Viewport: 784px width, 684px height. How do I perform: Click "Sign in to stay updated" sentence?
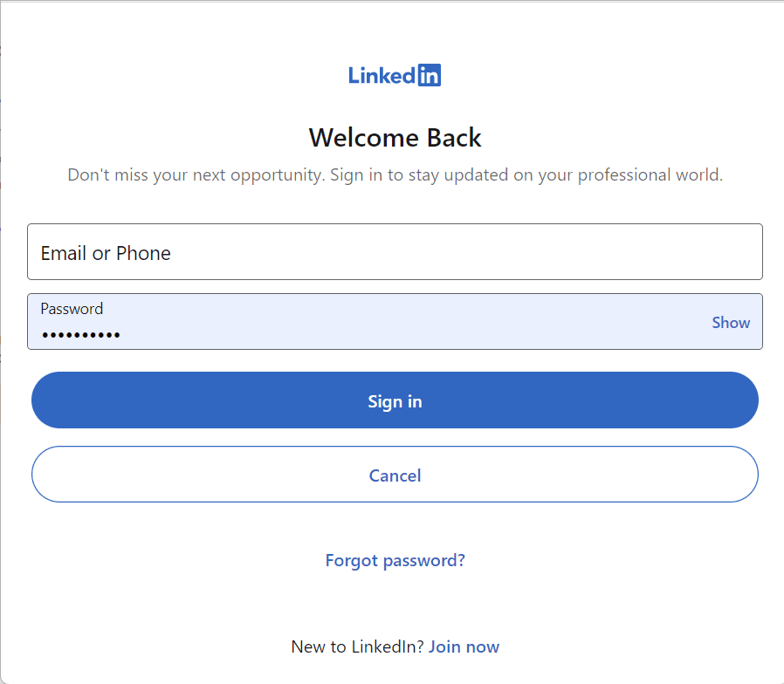(478, 174)
